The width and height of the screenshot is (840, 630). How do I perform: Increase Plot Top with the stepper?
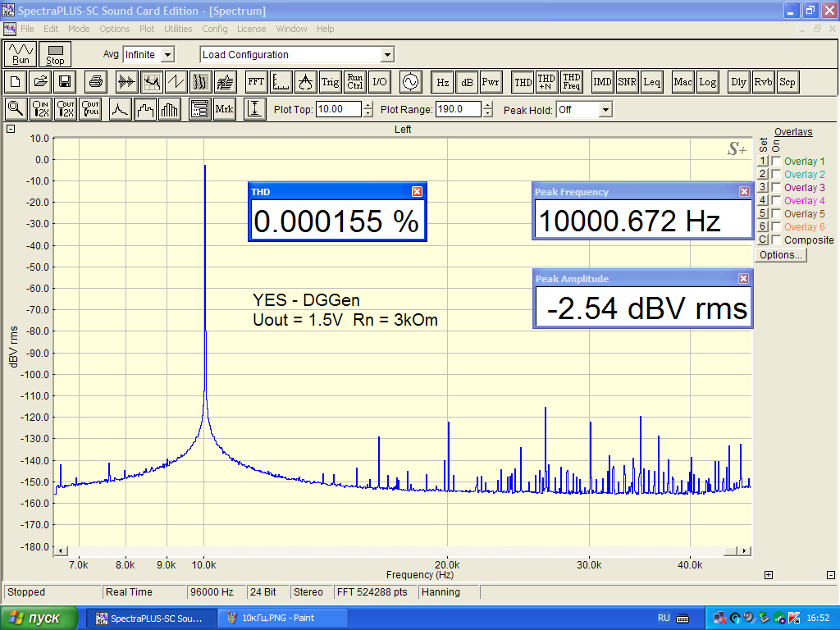(x=368, y=106)
